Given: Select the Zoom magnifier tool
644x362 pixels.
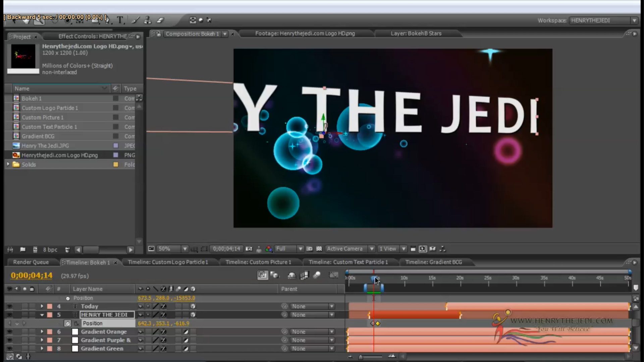Looking at the screenshot, I should pos(39,21).
